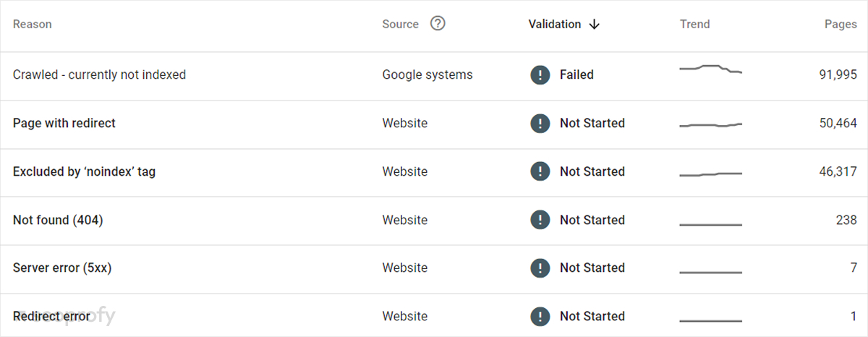This screenshot has width=868, height=337.
Task: Click exclamation icon in noindex tag row
Action: click(x=540, y=171)
